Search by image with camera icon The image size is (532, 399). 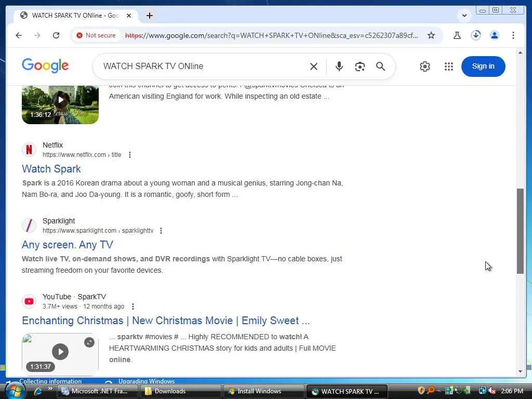coord(360,66)
